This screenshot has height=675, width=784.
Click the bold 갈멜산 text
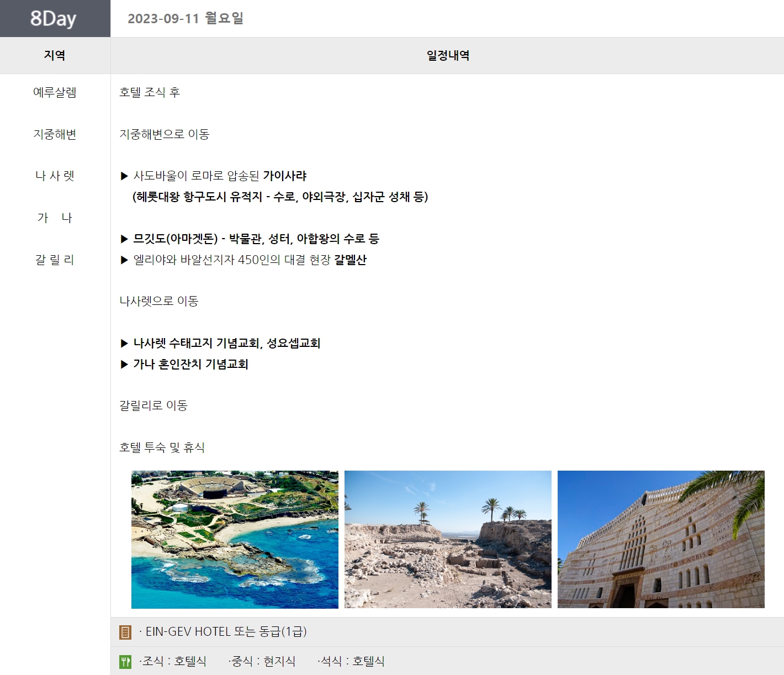point(350,260)
